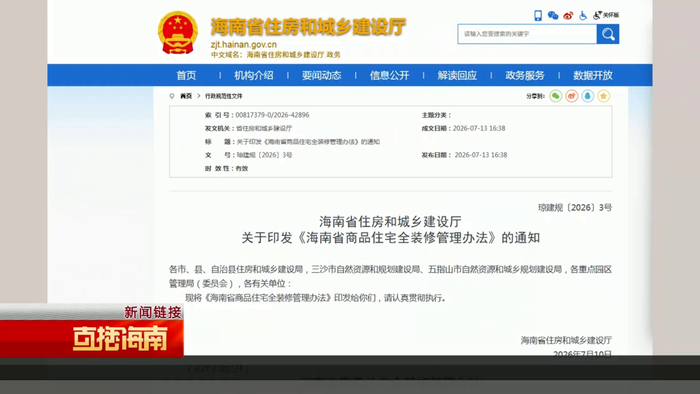Open 机构介绍 navigation item
The width and height of the screenshot is (700, 394).
pyautogui.click(x=254, y=75)
